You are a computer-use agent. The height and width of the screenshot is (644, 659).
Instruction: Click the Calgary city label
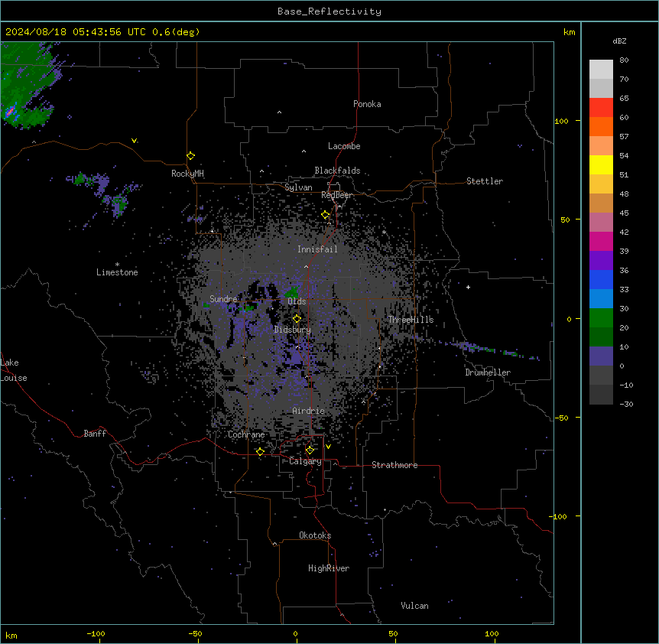305,461
